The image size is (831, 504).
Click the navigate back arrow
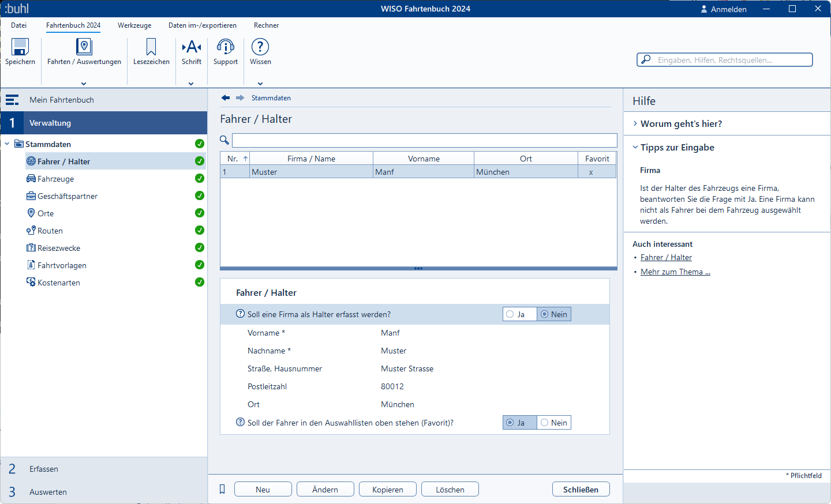[226, 98]
